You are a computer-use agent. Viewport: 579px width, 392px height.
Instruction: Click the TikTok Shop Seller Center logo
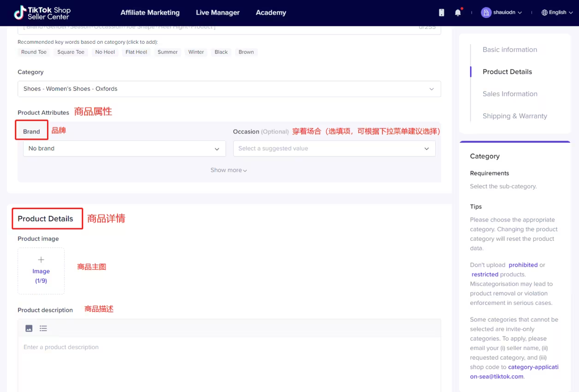point(42,13)
